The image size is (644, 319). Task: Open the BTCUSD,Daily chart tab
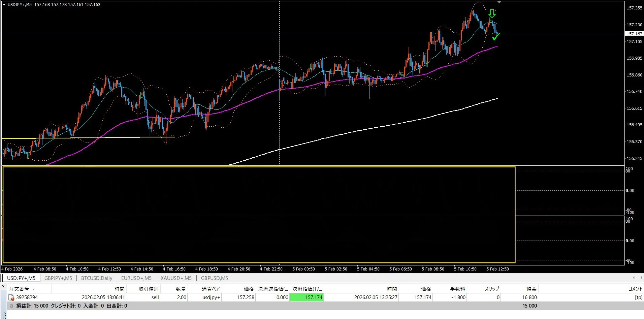97,278
